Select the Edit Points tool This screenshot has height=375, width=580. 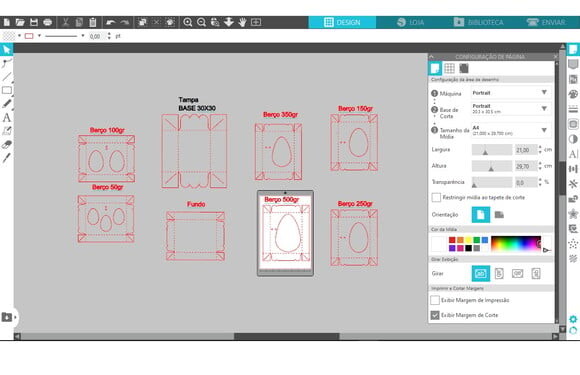(7, 63)
